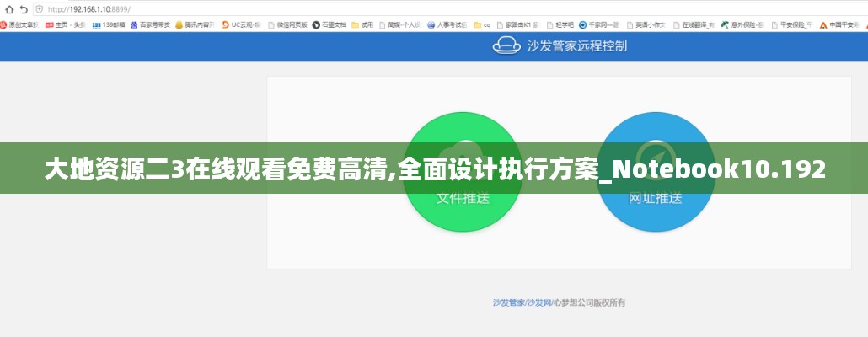
Task: Open the 平安保险 bookmark
Action: pos(791,25)
